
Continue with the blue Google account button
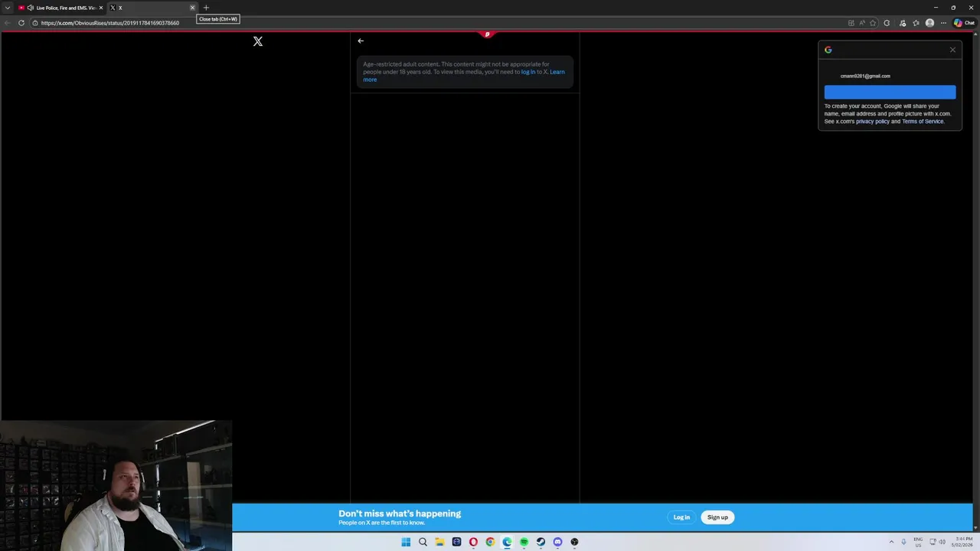click(890, 93)
